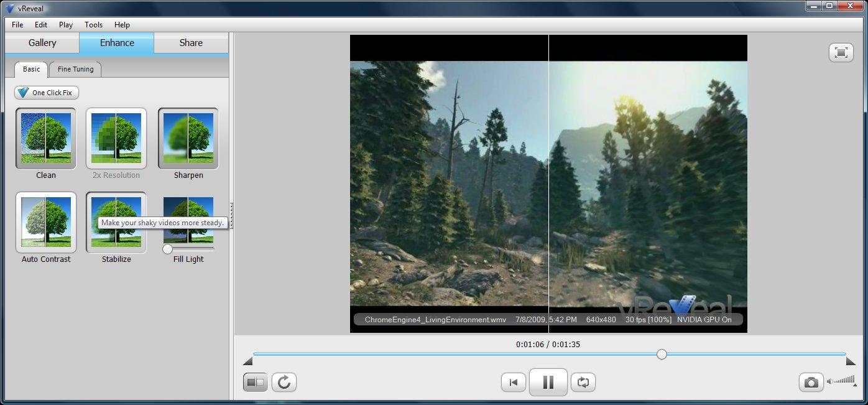Click the 0:01:06 / 0:01:35 time display
This screenshot has width=868, height=405.
pos(548,344)
